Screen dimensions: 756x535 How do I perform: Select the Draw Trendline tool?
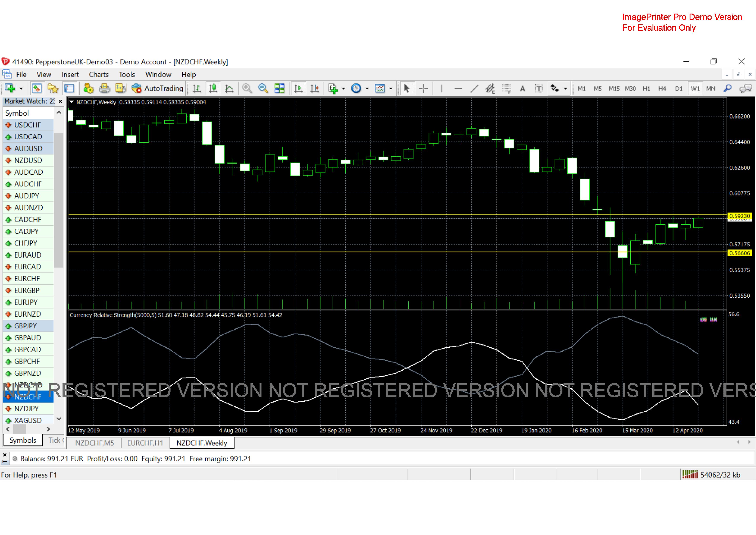[x=474, y=88]
